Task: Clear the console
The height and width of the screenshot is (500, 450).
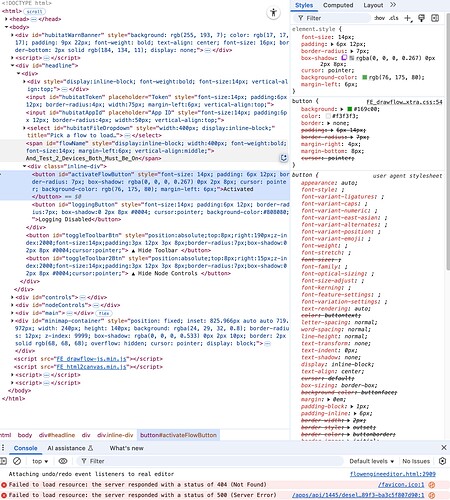Action: pos(17,461)
